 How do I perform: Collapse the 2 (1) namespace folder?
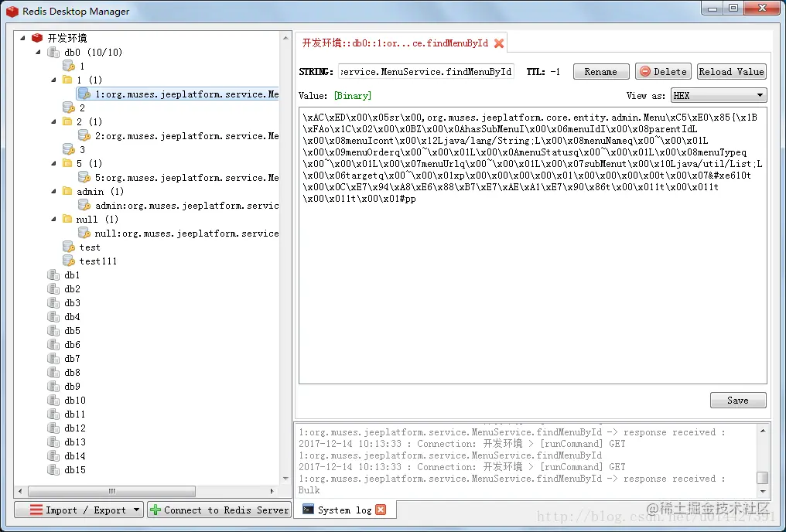53,121
